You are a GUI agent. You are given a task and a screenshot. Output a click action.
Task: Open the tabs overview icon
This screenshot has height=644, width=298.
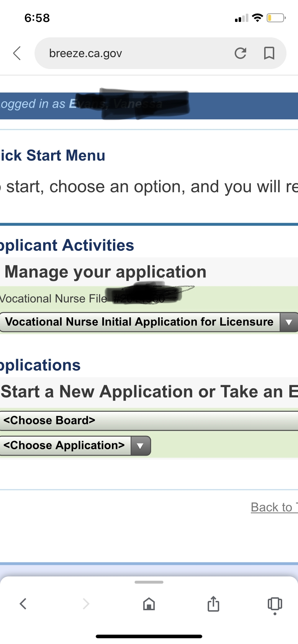(x=275, y=604)
